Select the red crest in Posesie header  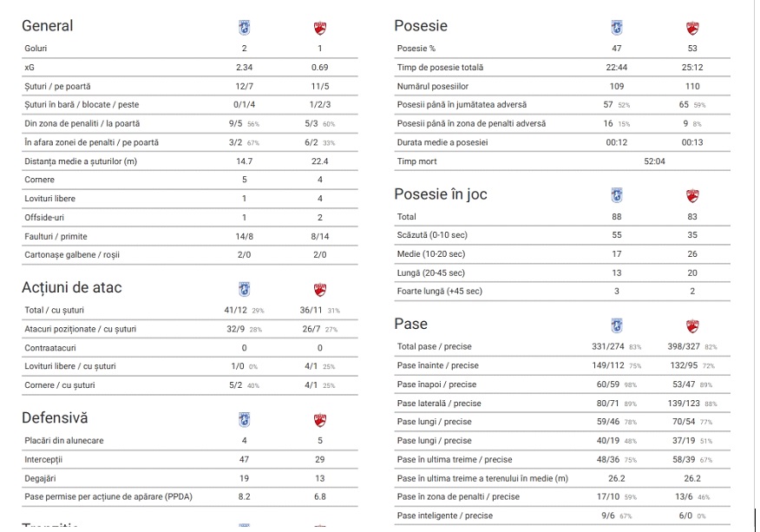tap(692, 28)
